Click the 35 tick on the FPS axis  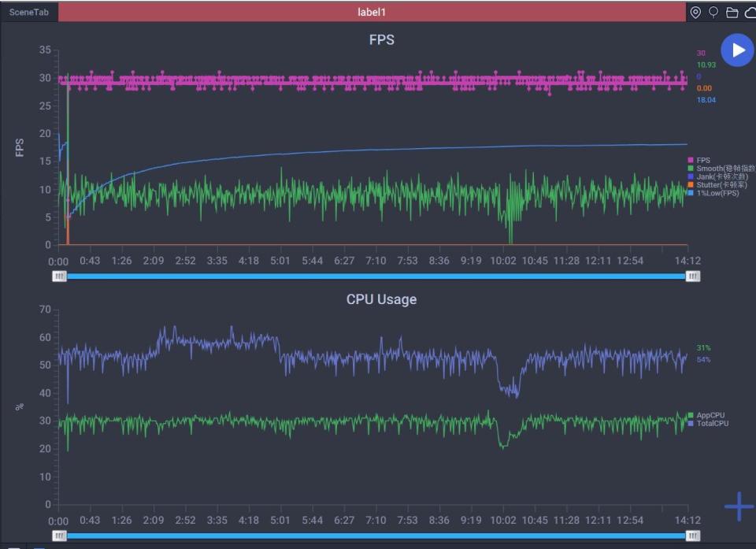[45, 50]
